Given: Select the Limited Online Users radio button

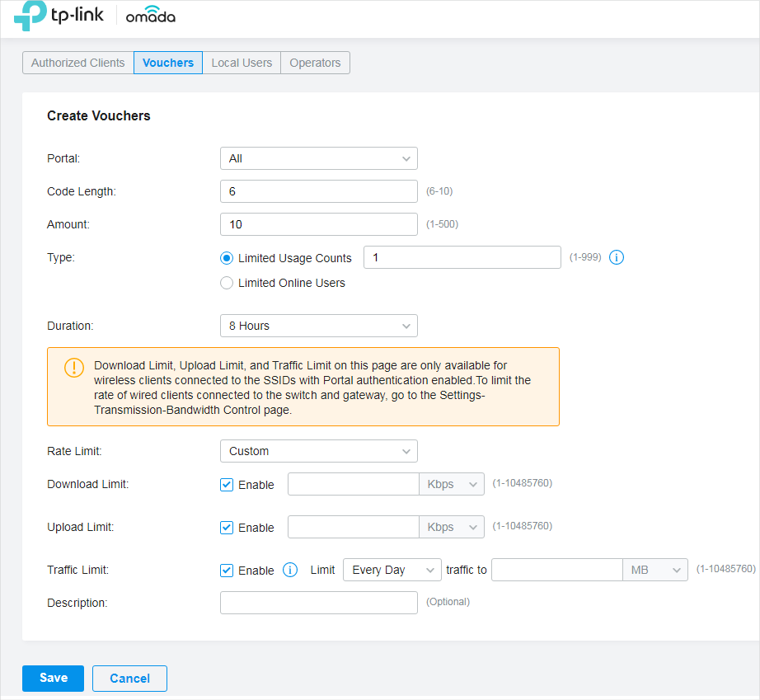Looking at the screenshot, I should (x=227, y=283).
